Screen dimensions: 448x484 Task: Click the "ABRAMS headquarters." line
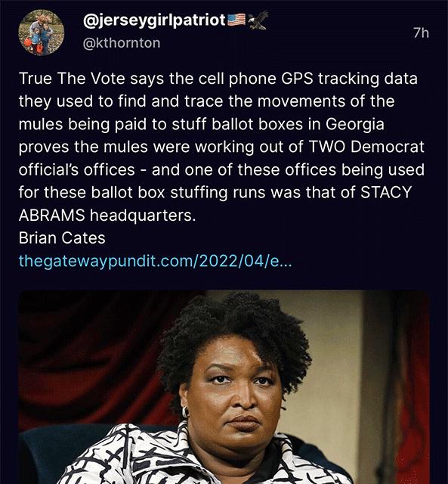(x=107, y=215)
